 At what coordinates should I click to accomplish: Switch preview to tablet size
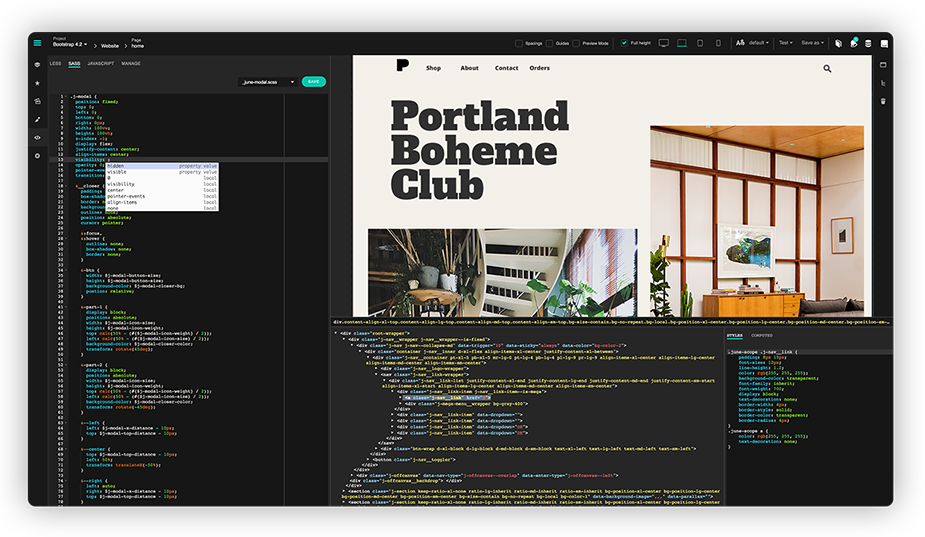tap(700, 43)
